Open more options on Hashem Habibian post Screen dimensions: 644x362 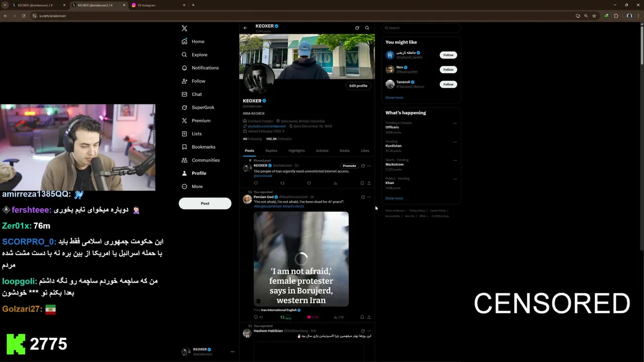point(369,331)
